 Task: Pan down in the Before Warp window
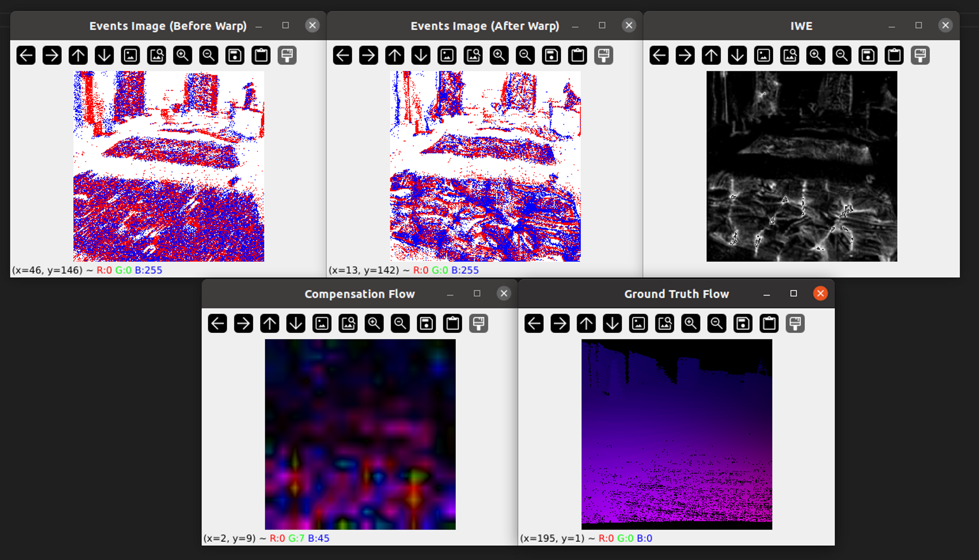[104, 55]
